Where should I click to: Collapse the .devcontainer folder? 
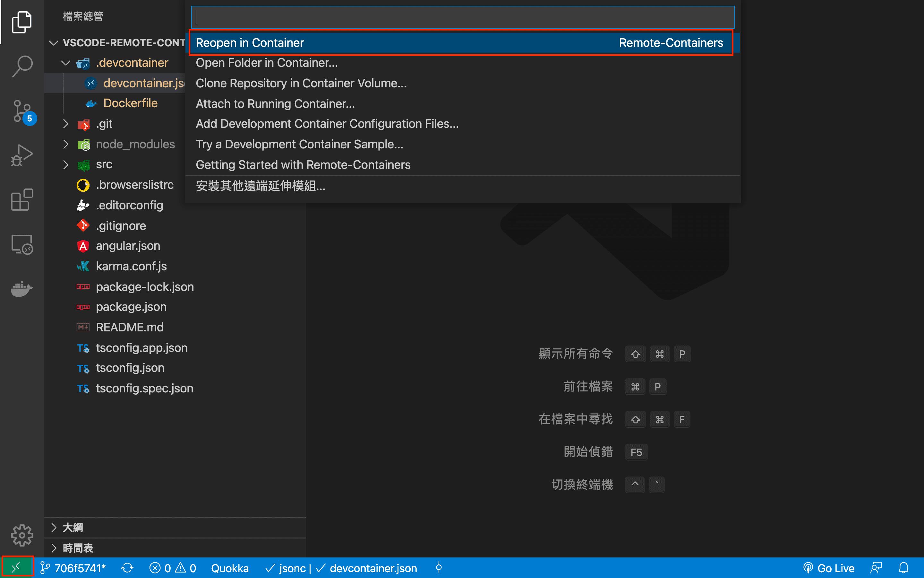115,63
